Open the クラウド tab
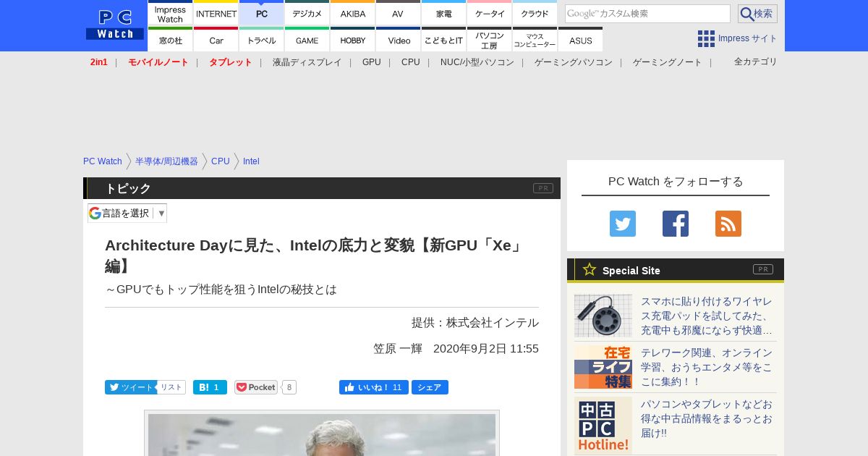Image resolution: width=868 pixels, height=456 pixels. [x=535, y=12]
